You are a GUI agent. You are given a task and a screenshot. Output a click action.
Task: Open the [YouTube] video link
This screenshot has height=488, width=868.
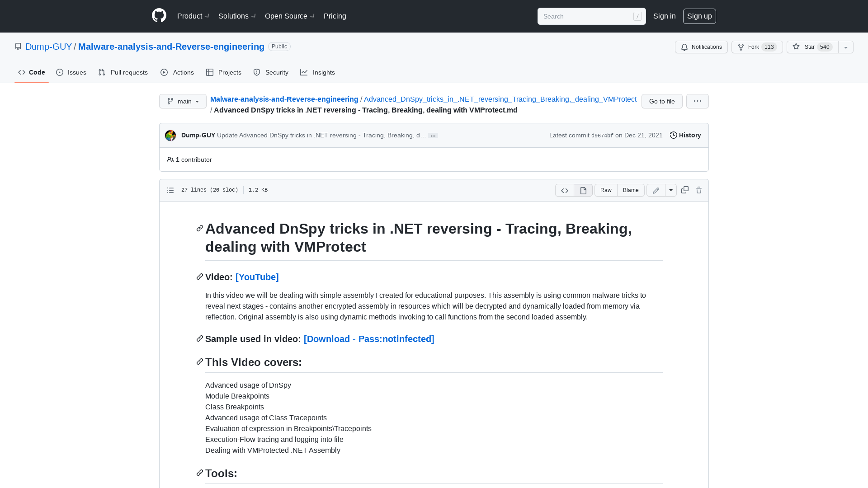click(x=257, y=277)
